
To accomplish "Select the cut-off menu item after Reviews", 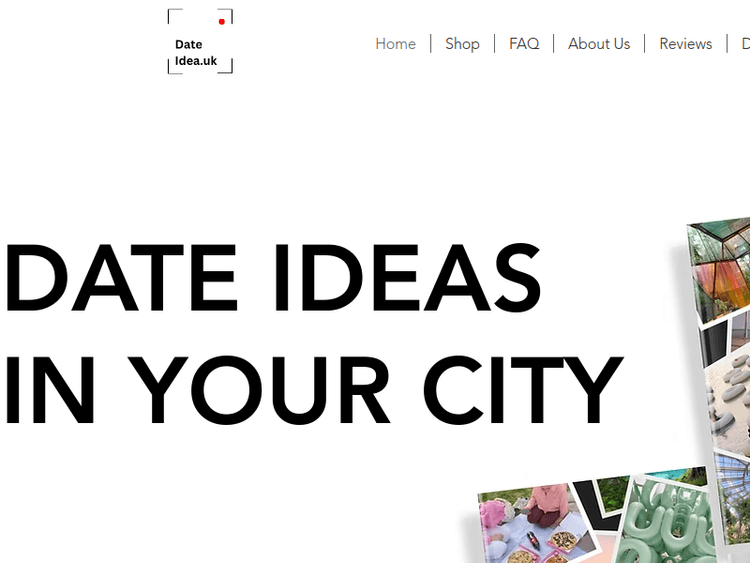I will (744, 44).
